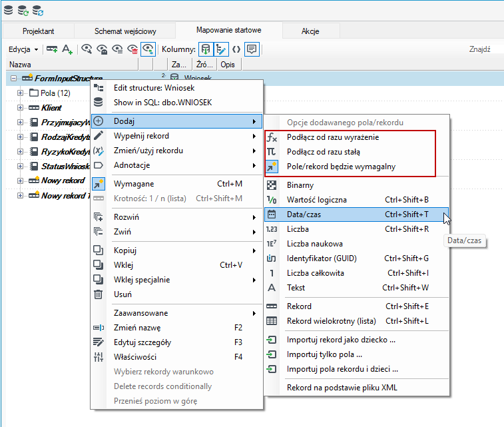
Task: Click the database with green refresh icon
Action: click(x=23, y=10)
